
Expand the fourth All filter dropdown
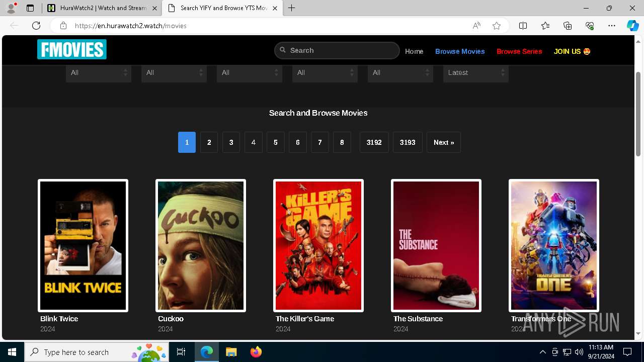(325, 73)
